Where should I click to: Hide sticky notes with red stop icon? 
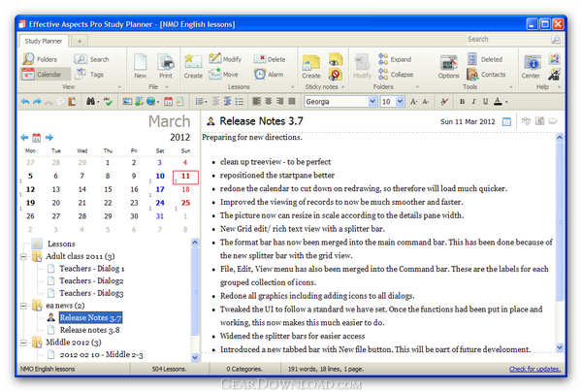click(335, 75)
